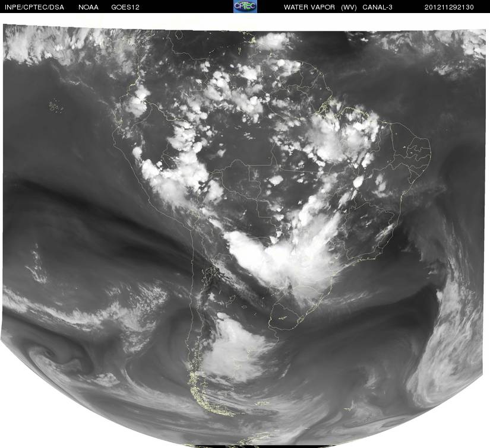490x448 pixels.
Task: Click the CPTEC logo in header
Action: pos(245,7)
